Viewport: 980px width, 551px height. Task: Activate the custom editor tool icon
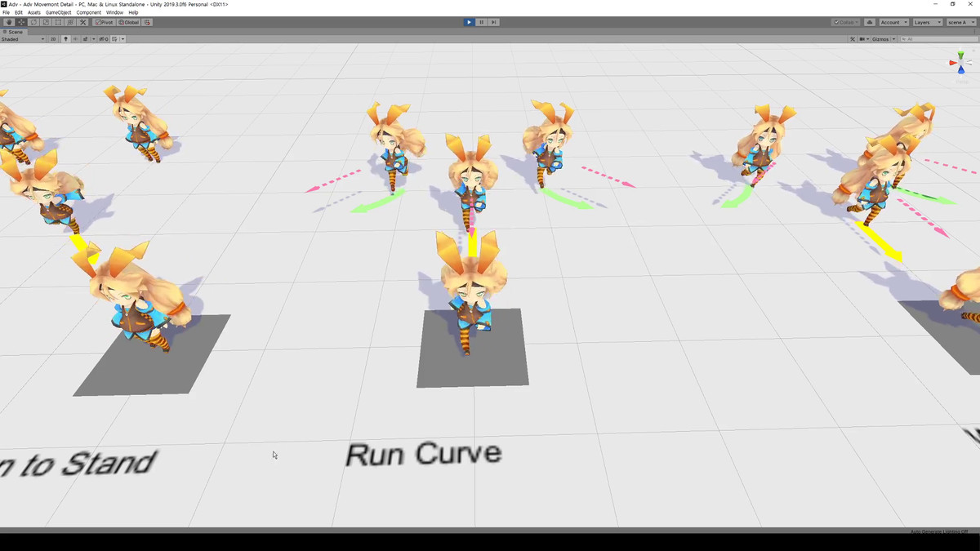[82, 22]
